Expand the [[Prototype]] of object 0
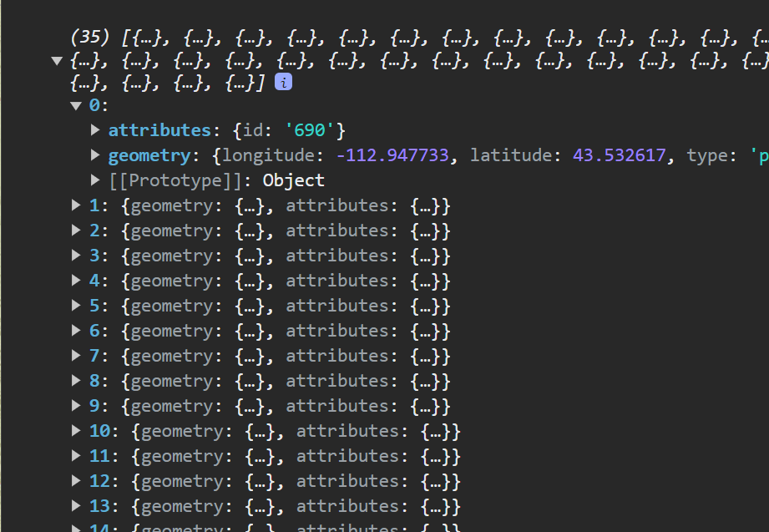The image size is (769, 532). point(95,180)
